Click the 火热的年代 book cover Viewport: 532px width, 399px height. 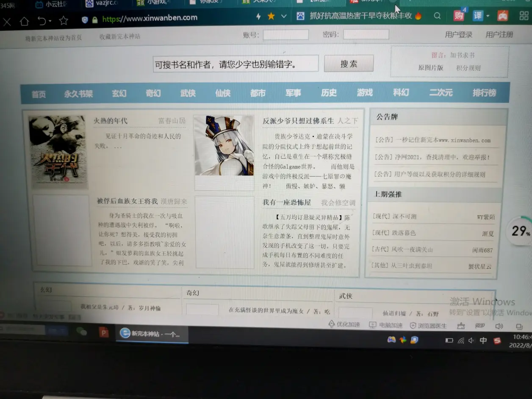[x=58, y=152]
